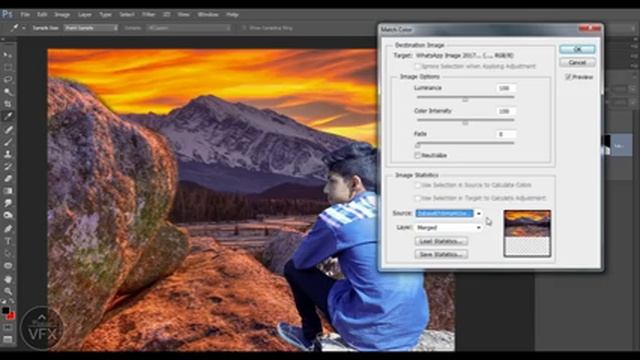Click the Fade value field

click(506, 134)
